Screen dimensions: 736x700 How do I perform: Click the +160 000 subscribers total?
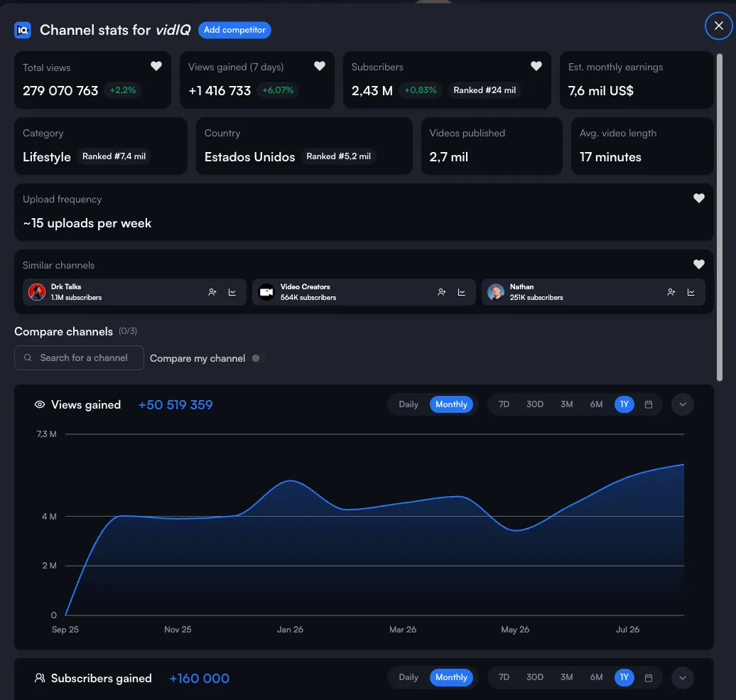pos(200,679)
